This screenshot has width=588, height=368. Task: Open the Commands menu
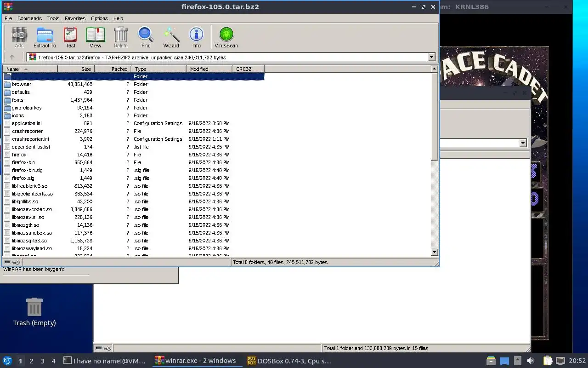coord(29,18)
